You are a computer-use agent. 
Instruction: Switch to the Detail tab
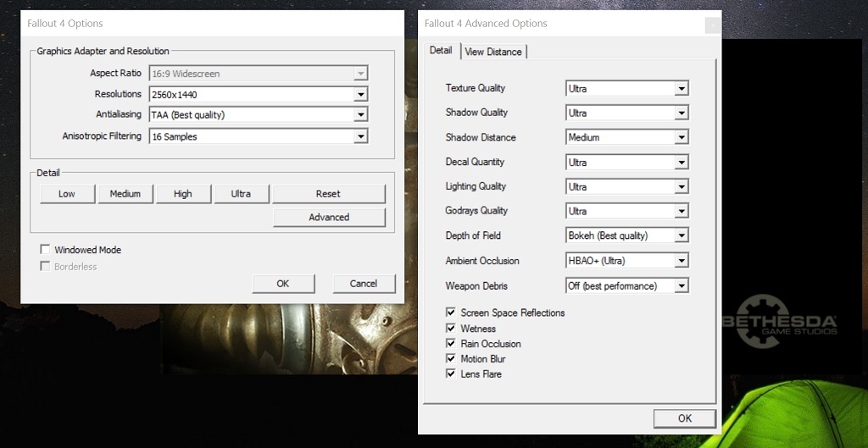[441, 50]
